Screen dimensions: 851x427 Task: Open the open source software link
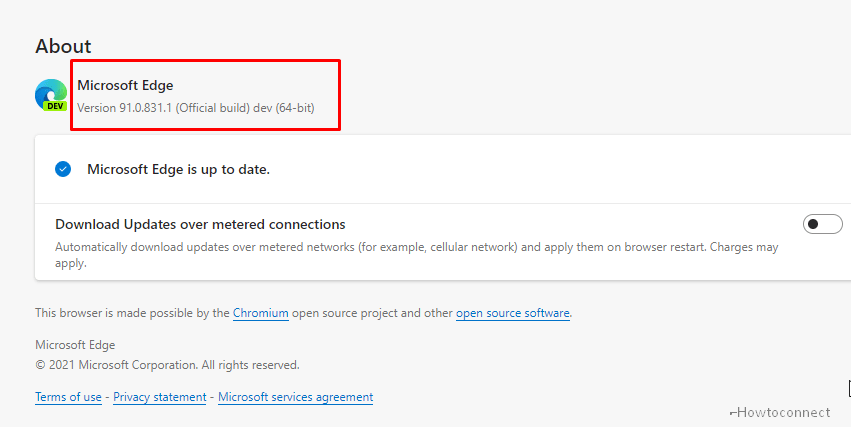click(513, 313)
